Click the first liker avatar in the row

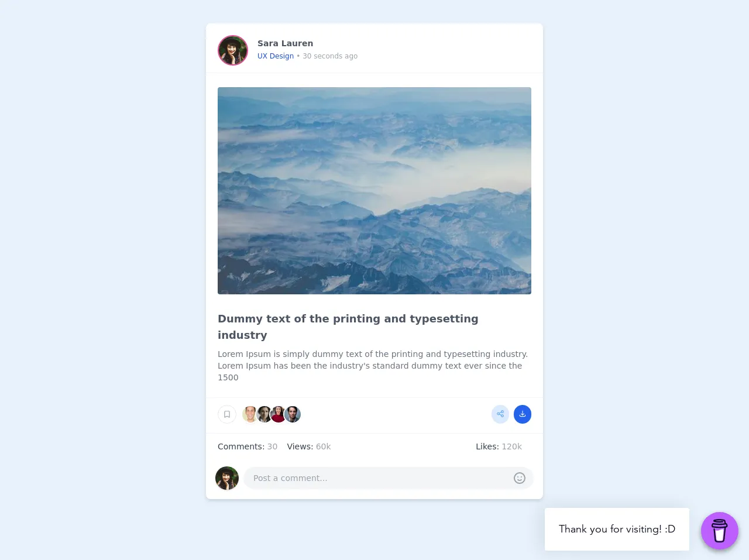point(250,414)
